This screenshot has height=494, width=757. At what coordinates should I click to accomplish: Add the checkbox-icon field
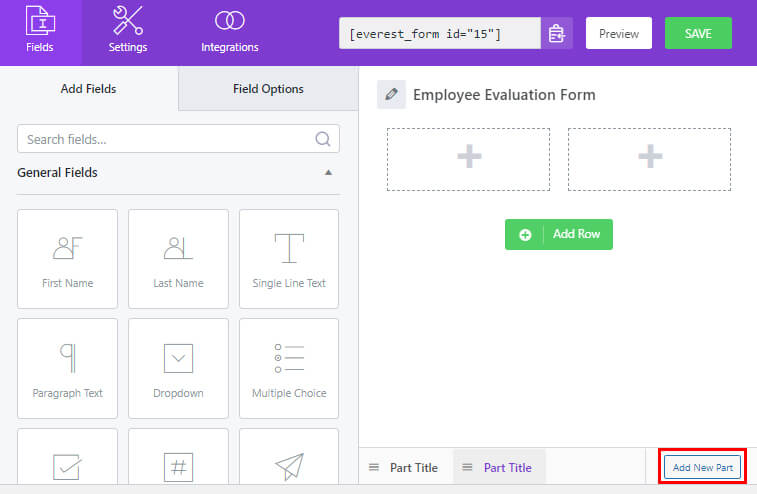pyautogui.click(x=68, y=457)
